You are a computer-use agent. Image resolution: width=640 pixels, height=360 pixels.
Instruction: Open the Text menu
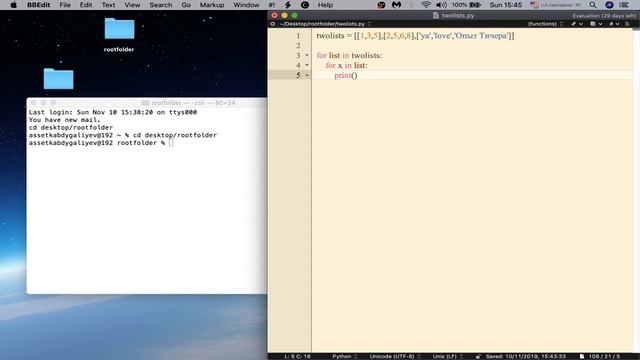[108, 5]
